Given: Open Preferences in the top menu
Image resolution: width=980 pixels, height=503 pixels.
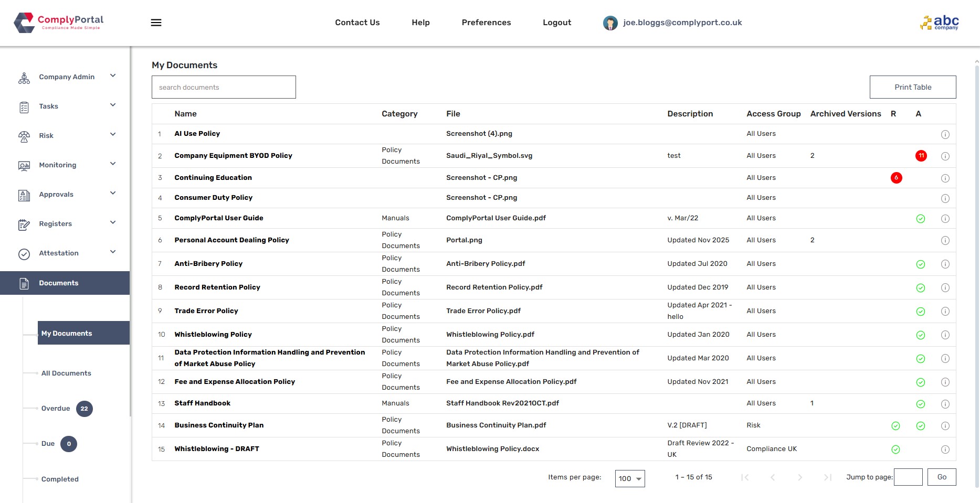Looking at the screenshot, I should tap(486, 23).
